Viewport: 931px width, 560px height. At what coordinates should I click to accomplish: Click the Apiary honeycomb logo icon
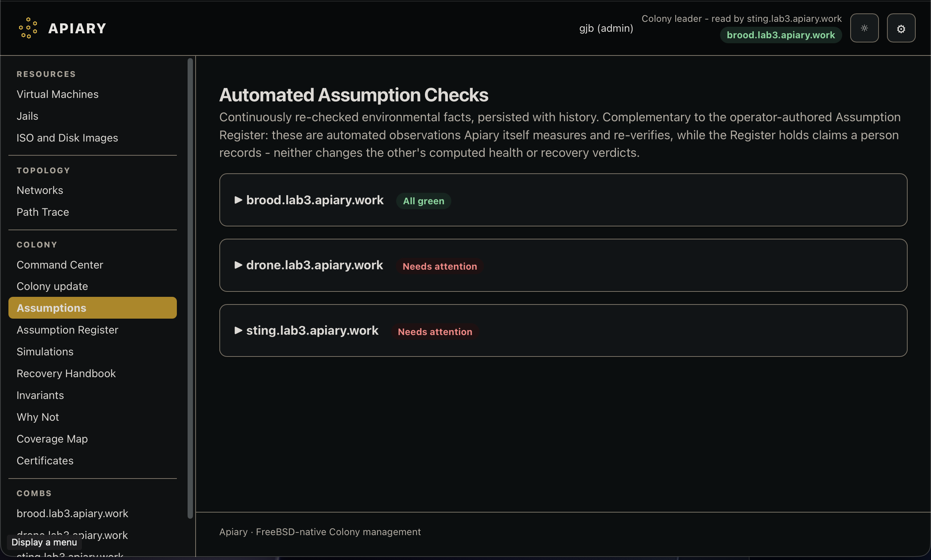[x=28, y=28]
